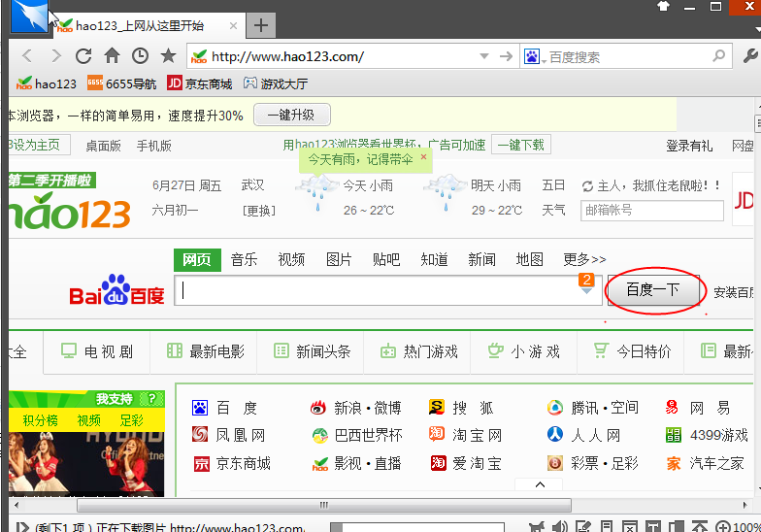Open the 最新电影 category tab
Viewport: 761px width, 532px height.
tap(204, 351)
